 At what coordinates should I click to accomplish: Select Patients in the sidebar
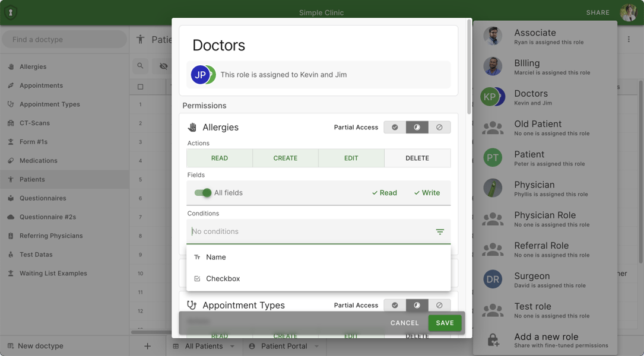click(x=65, y=179)
